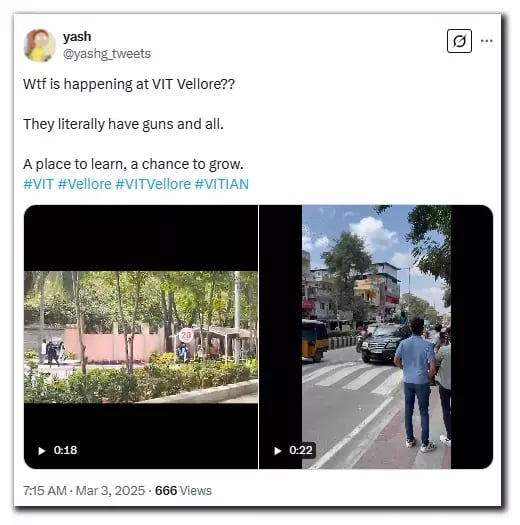This screenshot has height=525, width=520.
Task: Open the #VIT hashtag
Action: (39, 184)
